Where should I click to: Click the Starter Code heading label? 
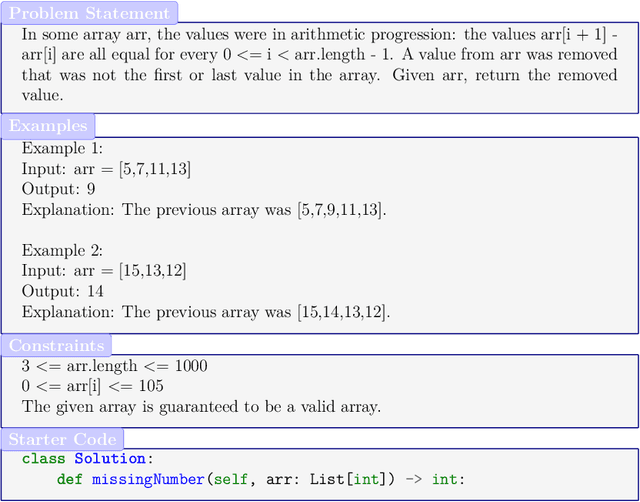(x=62, y=440)
